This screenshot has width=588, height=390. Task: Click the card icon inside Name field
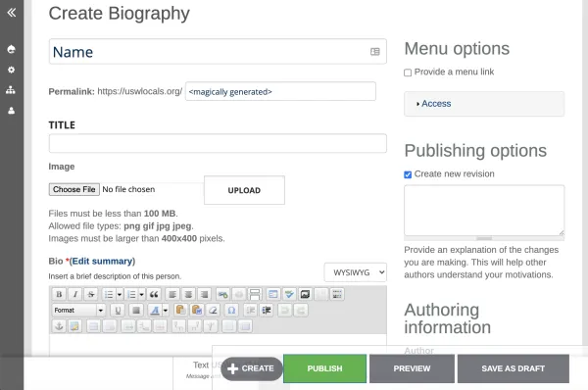375,52
